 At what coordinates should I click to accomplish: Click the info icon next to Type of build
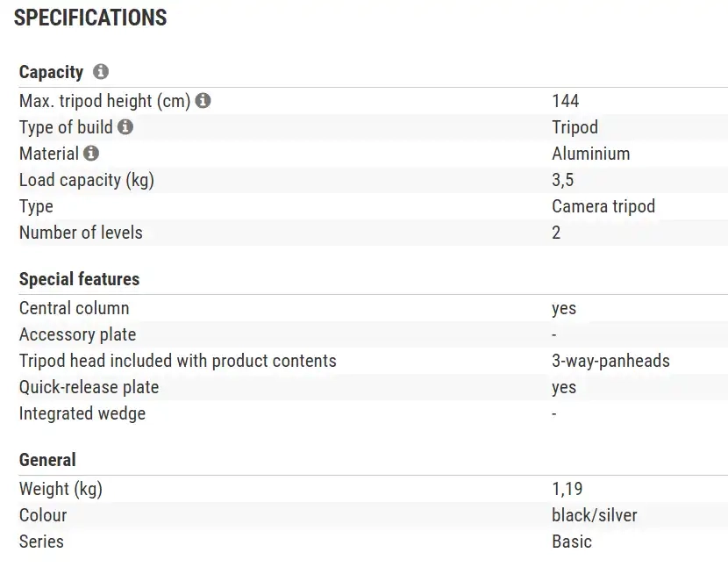[x=125, y=127]
